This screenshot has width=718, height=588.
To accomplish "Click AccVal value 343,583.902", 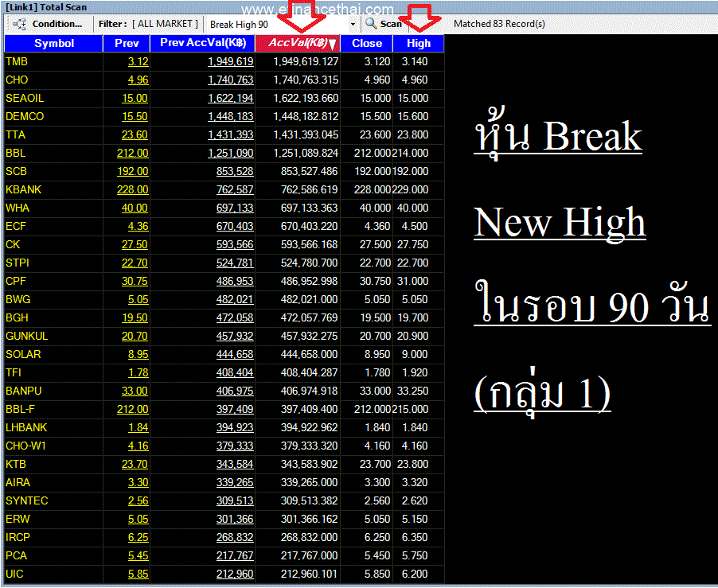I will [x=309, y=464].
